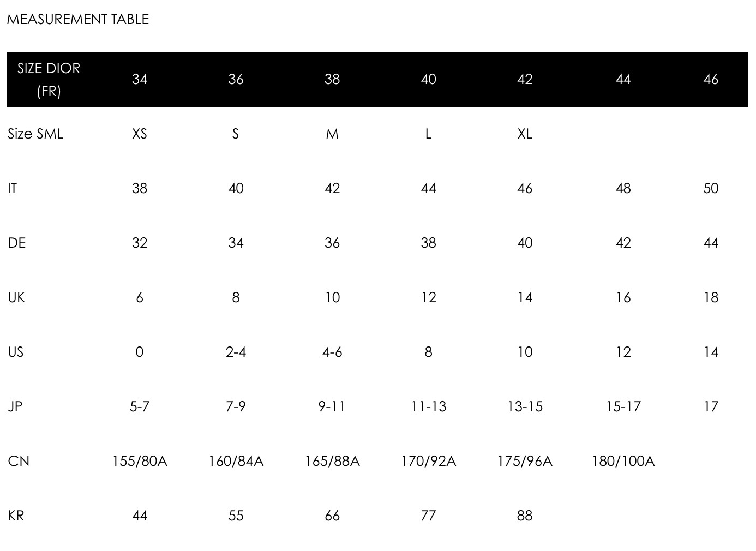Screen dimensions: 756x551
Task: Select value 18 in the UK row
Action: 711,297
